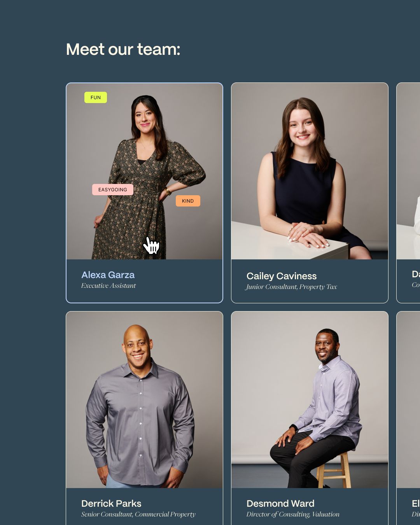Click the Desmond Ward name link
Screen dimensions: 420x525
point(280,504)
